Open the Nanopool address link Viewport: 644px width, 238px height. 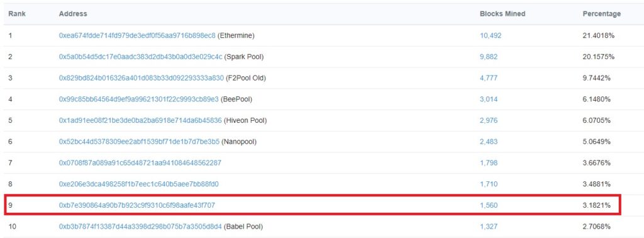point(139,142)
